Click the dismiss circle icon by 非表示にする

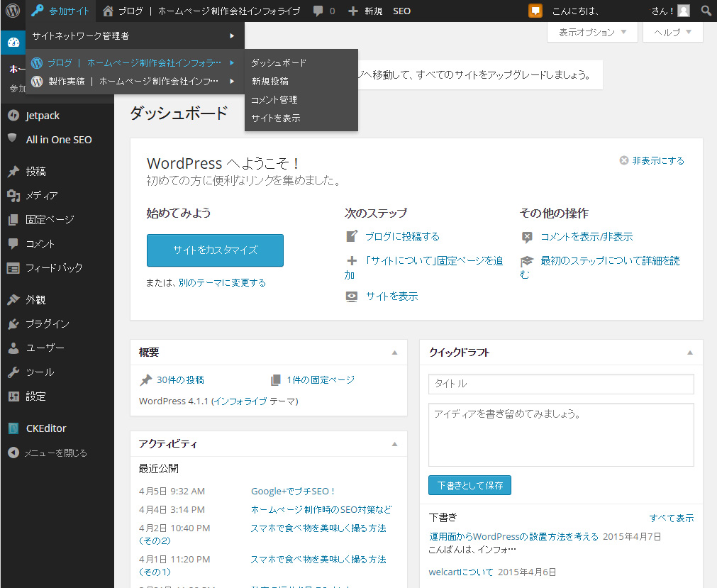tap(623, 160)
